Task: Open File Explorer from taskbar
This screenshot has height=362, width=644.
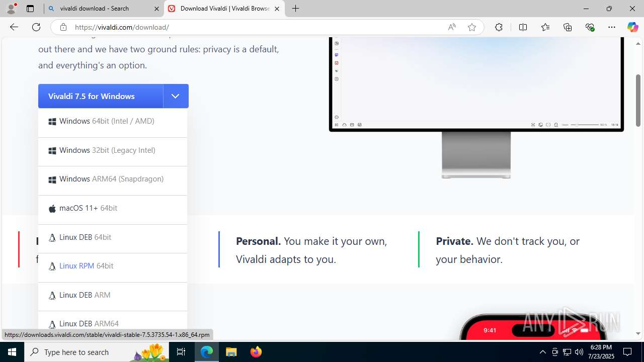Action: (231, 352)
